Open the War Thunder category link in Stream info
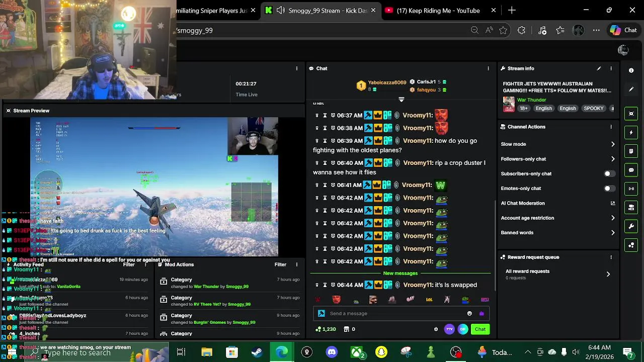Viewport: 644px width, 362px height. pos(531,100)
